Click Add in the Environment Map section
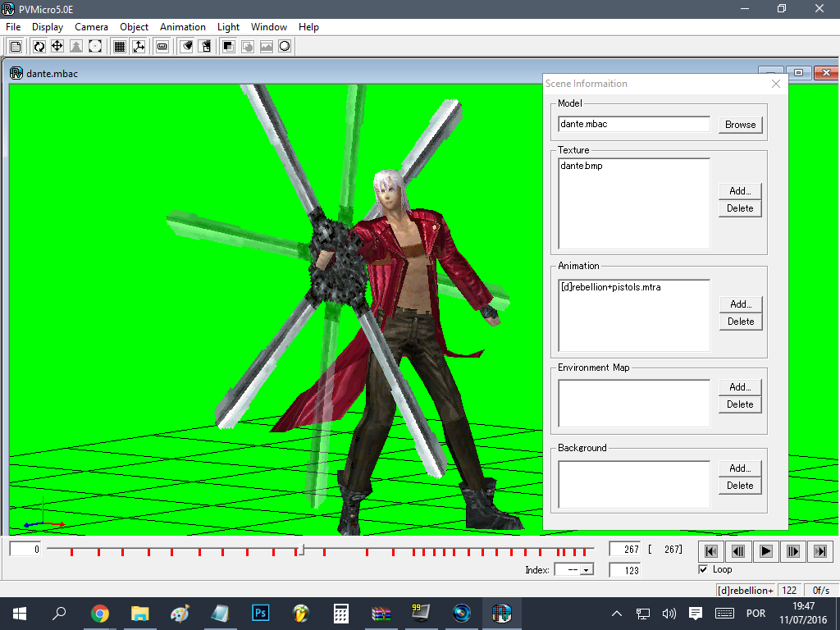840x630 pixels. [740, 387]
